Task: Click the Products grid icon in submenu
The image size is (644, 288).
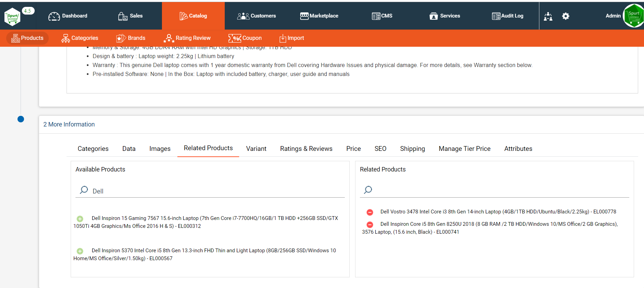Action: (x=15, y=38)
